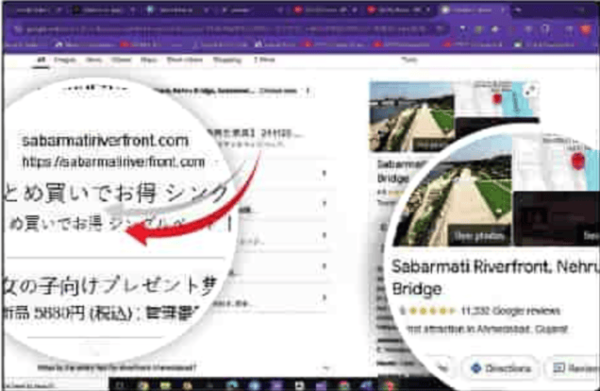
Task: Select the Shopping search tab
Action: [227, 60]
